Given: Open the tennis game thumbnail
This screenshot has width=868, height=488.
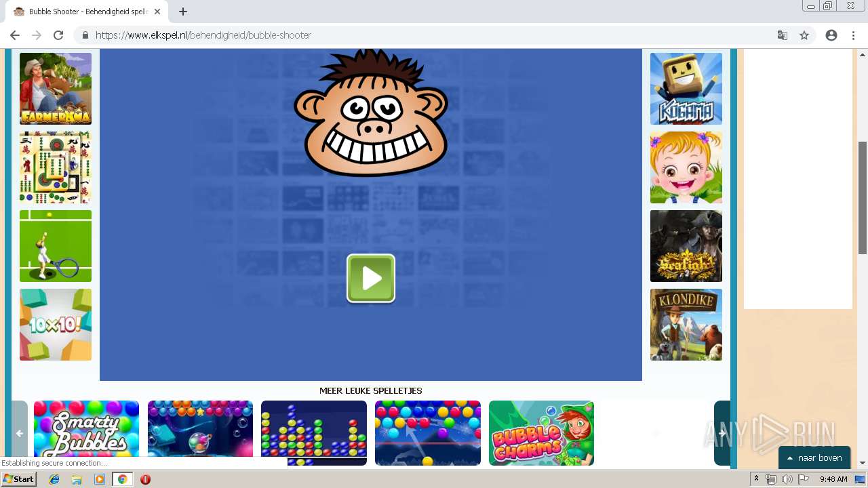Looking at the screenshot, I should 56,246.
